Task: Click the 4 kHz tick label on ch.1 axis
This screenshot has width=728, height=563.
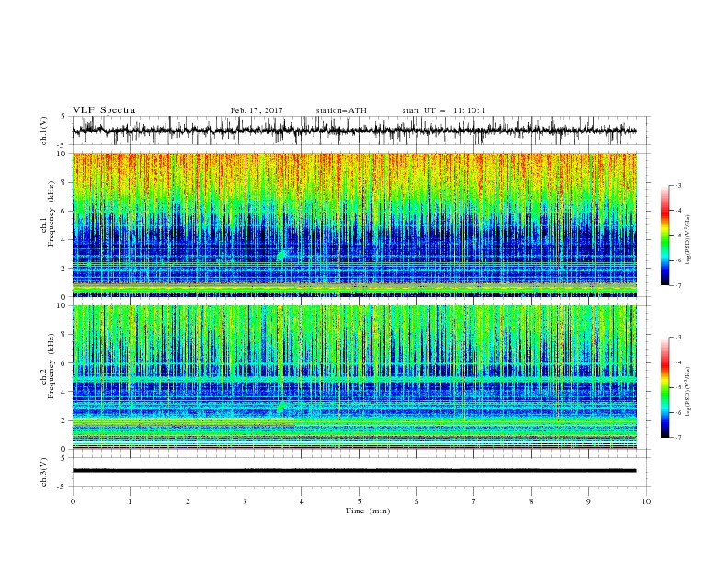Action: pos(63,240)
